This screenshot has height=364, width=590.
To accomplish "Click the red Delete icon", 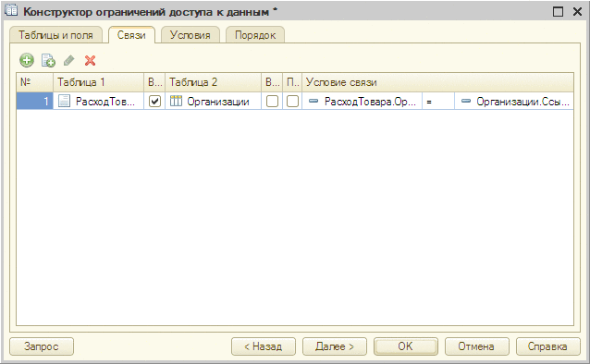I will pos(90,60).
